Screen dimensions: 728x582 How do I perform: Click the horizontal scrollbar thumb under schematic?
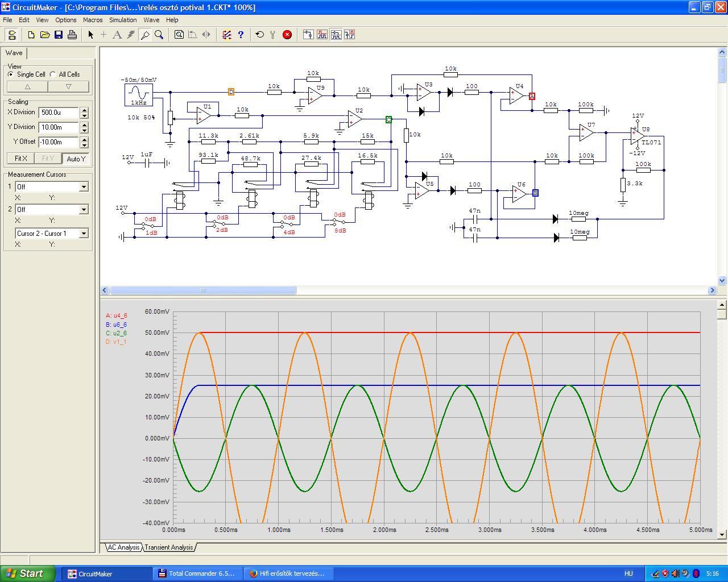point(202,290)
